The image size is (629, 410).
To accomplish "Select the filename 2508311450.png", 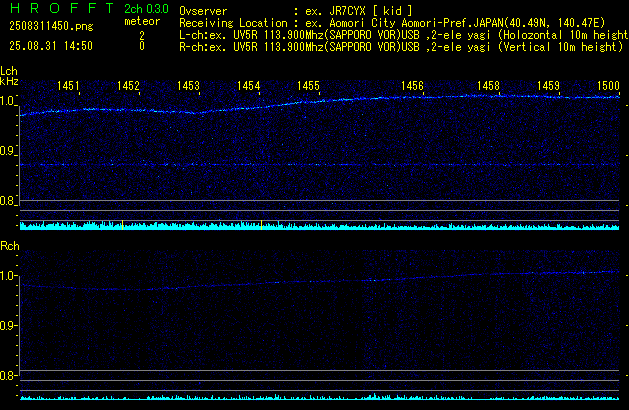I will 51,26.
